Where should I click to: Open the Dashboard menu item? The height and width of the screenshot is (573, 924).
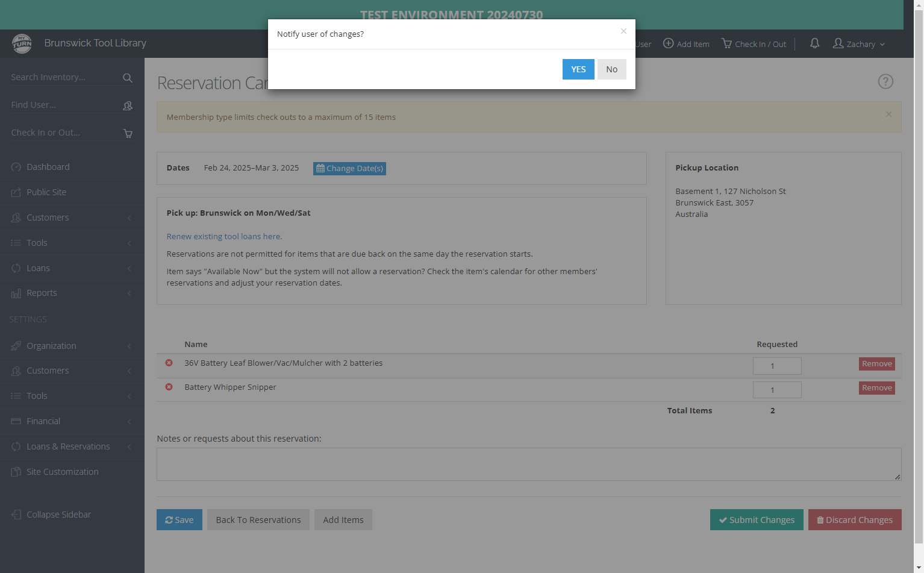click(72, 167)
